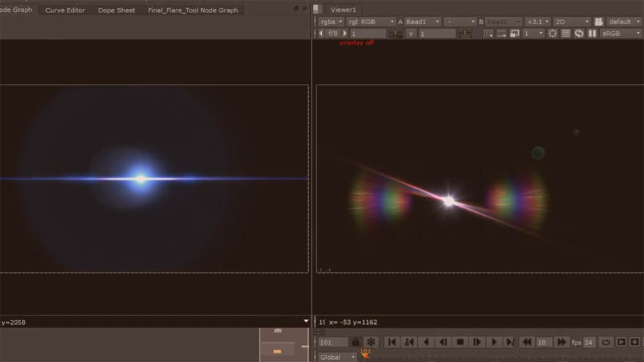Adjust the gamma slider
The image size is (644, 362).
pos(465,34)
